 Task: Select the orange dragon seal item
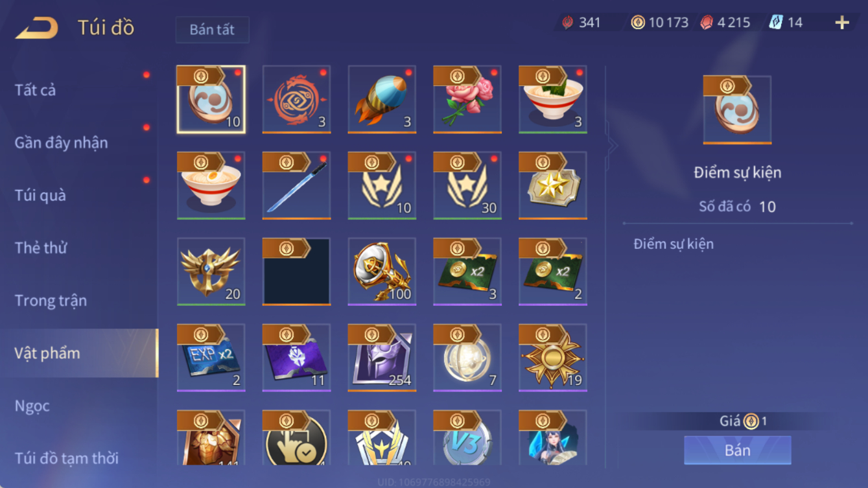(x=296, y=99)
